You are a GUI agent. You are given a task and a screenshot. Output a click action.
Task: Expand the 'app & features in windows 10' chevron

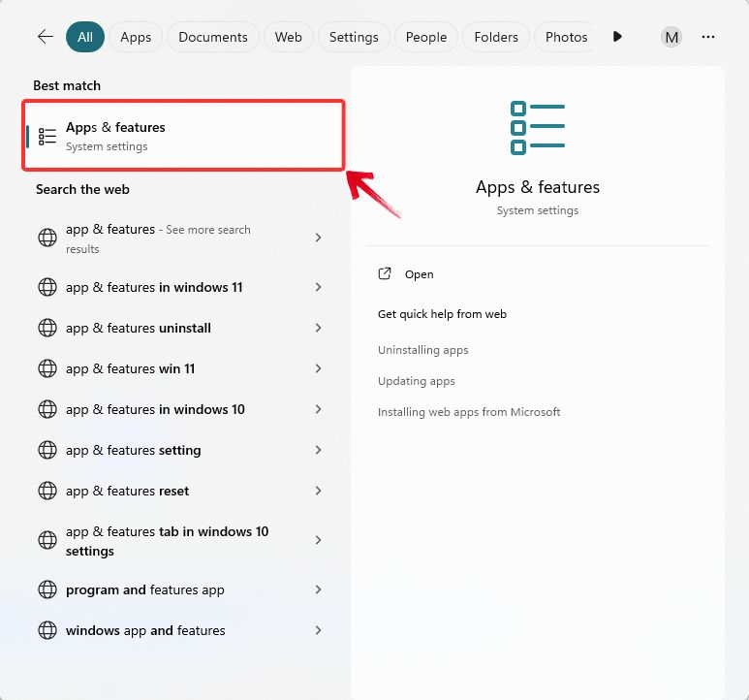pyautogui.click(x=318, y=409)
